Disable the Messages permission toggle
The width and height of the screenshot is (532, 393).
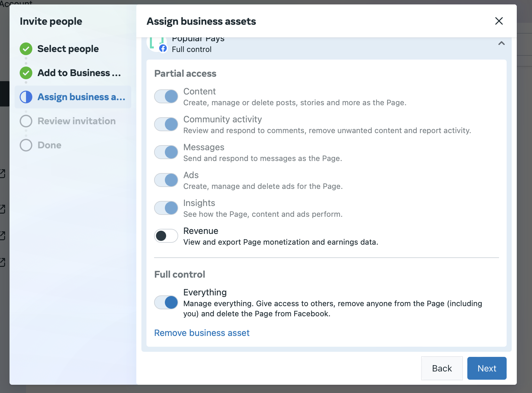pos(166,152)
